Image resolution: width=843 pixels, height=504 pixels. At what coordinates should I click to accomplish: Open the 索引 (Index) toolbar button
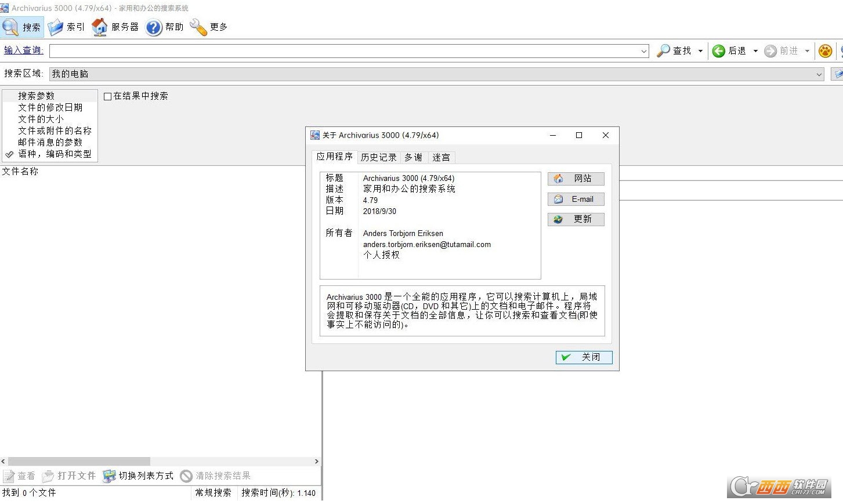pyautogui.click(x=66, y=27)
